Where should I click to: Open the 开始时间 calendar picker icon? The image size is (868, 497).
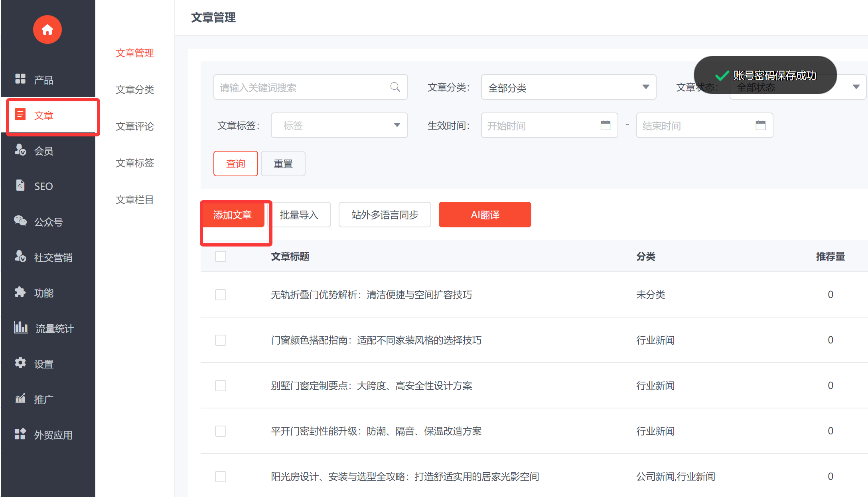coord(605,126)
